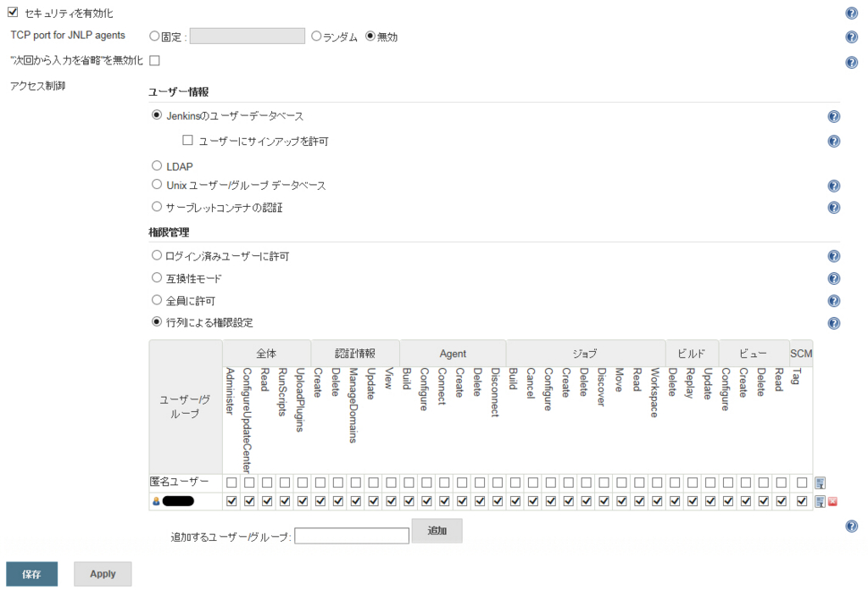Click the 権限管理 section heading

click(x=169, y=232)
